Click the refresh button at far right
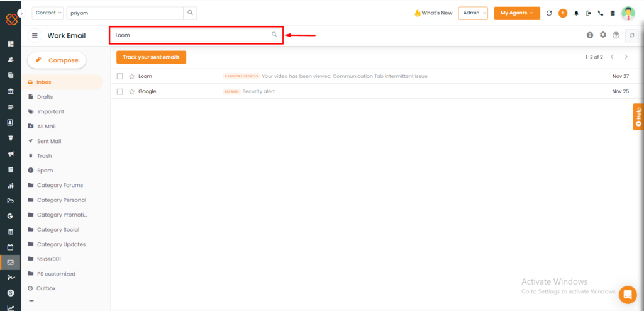644x311 pixels. (631, 36)
